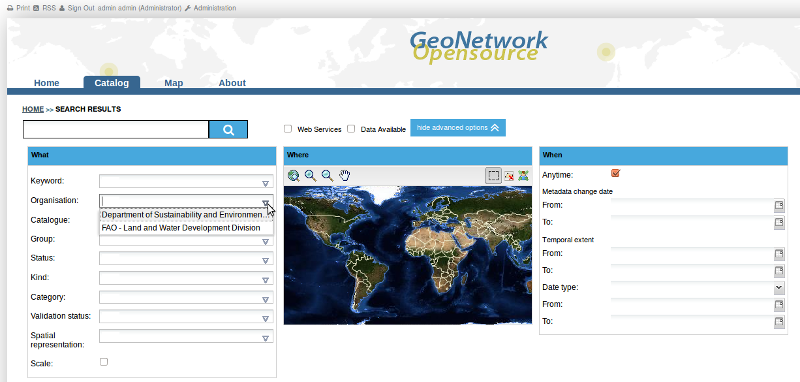Open the Validation status dropdown arrow
The width and height of the screenshot is (800, 382).
(x=265, y=319)
